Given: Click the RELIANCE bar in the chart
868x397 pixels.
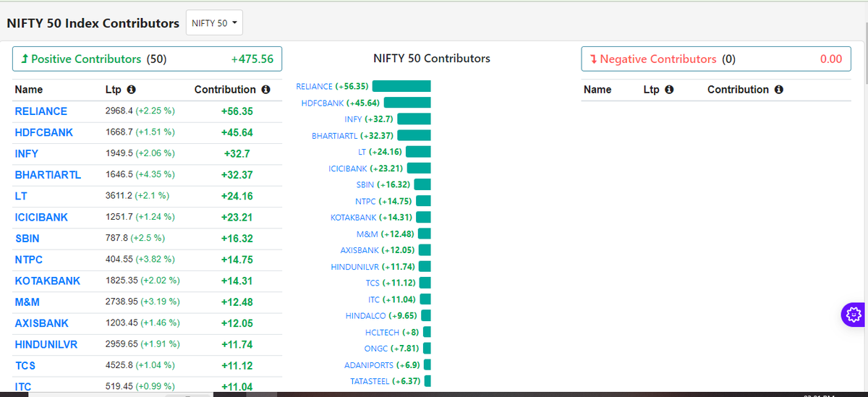Looking at the screenshot, I should (x=401, y=86).
